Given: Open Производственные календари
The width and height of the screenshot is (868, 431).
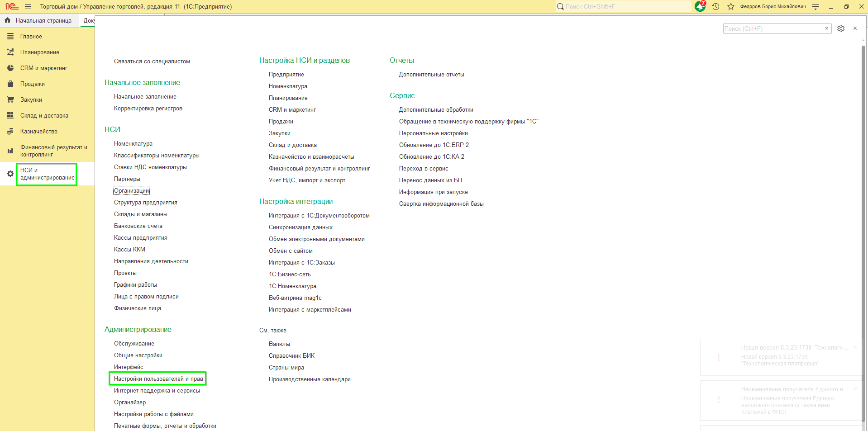Looking at the screenshot, I should (x=310, y=379).
